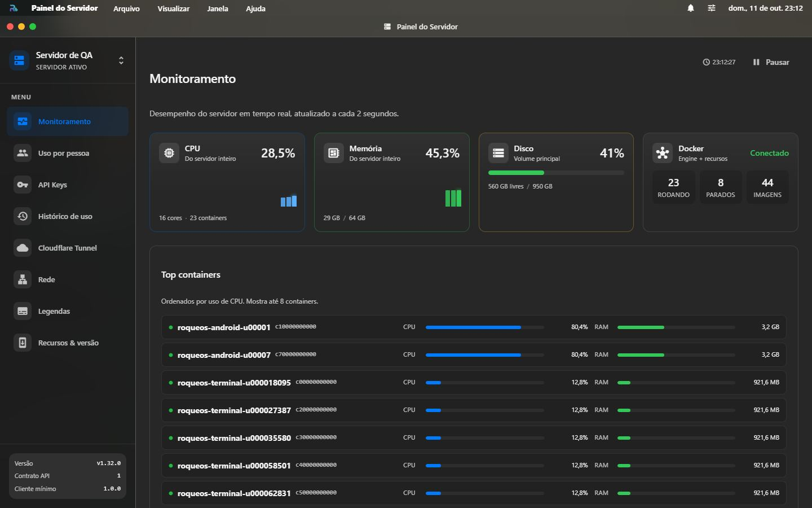
Task: Click the Conectado Docker status label
Action: 769,153
